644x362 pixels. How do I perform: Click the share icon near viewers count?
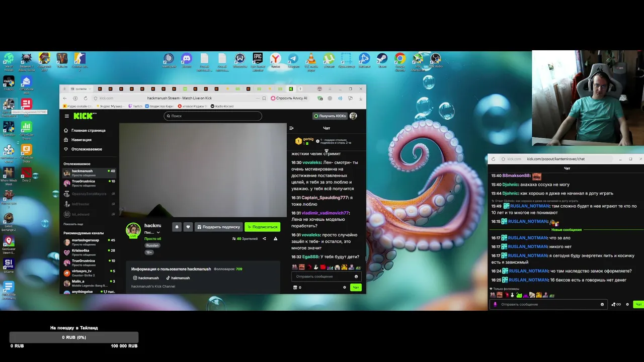(x=264, y=239)
